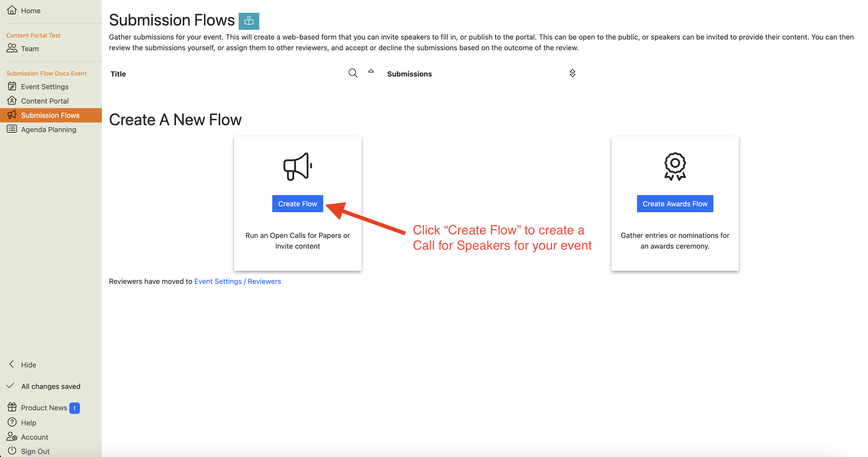Follow the Event Settings / Reviewers link

pos(237,281)
